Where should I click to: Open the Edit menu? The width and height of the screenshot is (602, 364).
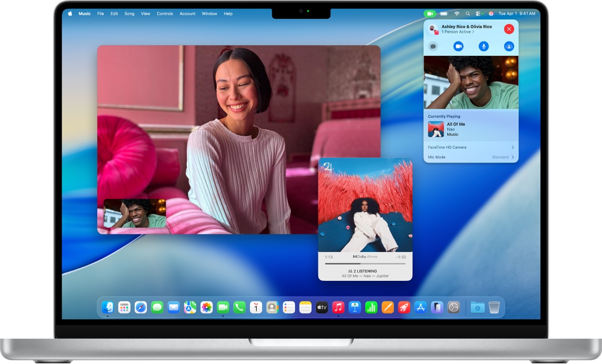pos(114,14)
